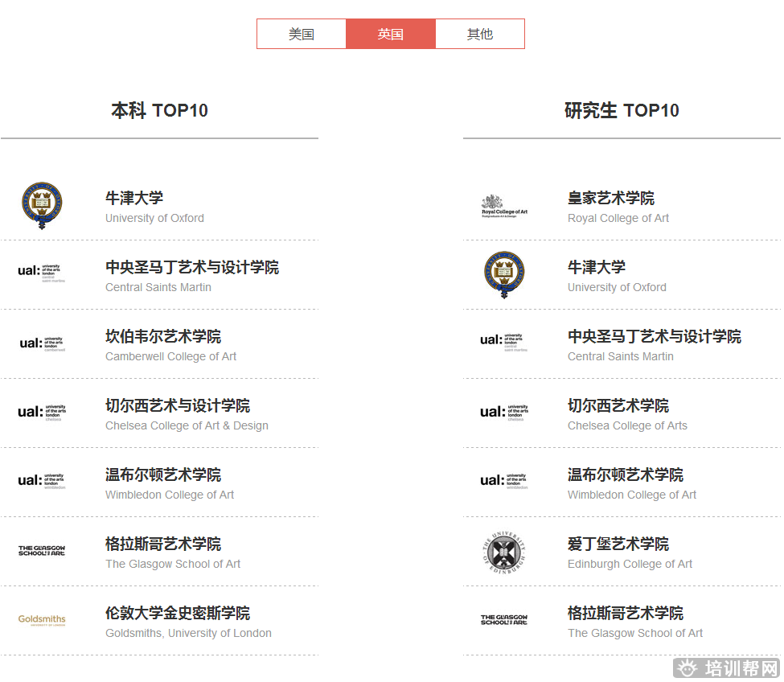Click the ual logo beside Chelsea College of Arts
The width and height of the screenshot is (784, 682).
504,412
